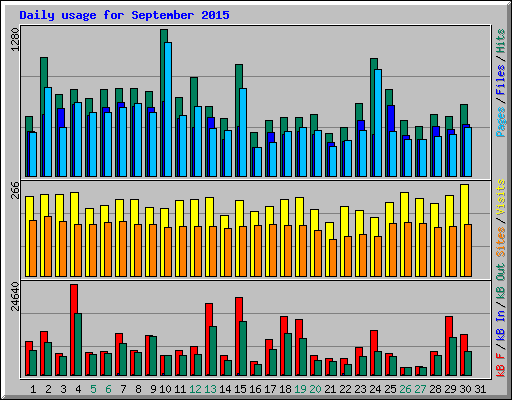Click the 266 y-axis value label

pos(15,190)
